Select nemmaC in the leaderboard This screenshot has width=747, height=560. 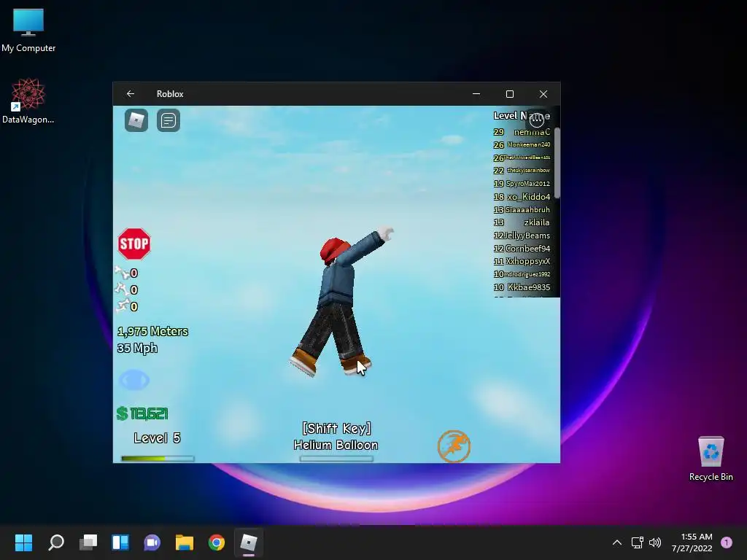click(x=532, y=132)
